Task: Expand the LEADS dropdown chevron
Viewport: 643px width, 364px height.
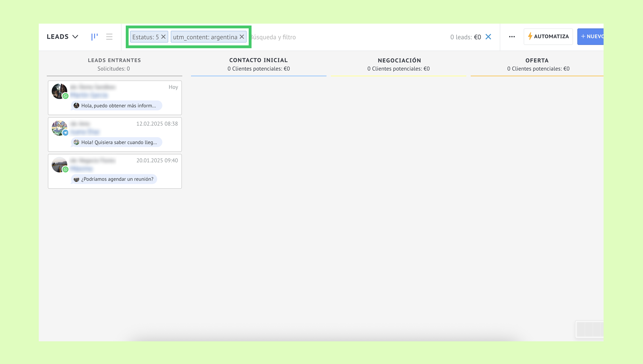Action: click(75, 37)
